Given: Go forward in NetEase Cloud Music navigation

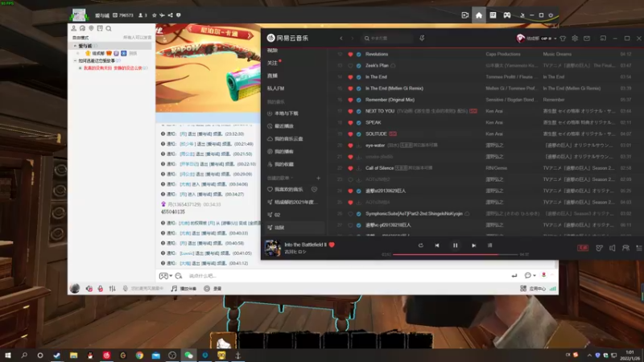Looking at the screenshot, I should pyautogui.click(x=353, y=38).
